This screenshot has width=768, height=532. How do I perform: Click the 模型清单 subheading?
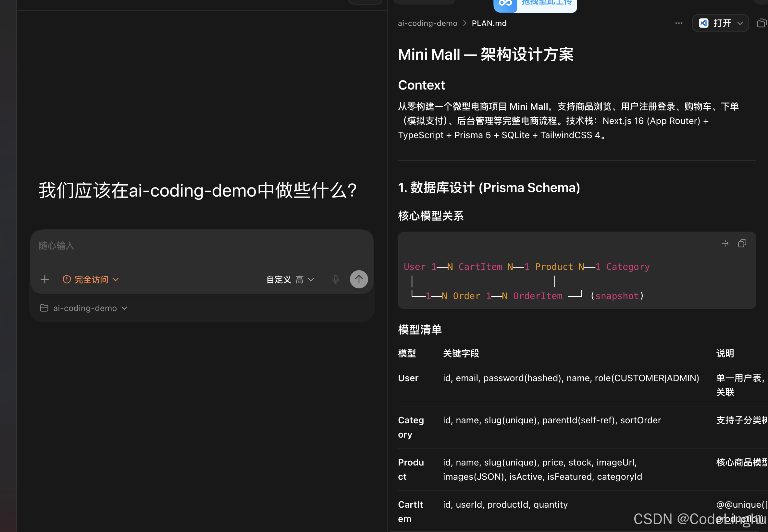(x=420, y=330)
